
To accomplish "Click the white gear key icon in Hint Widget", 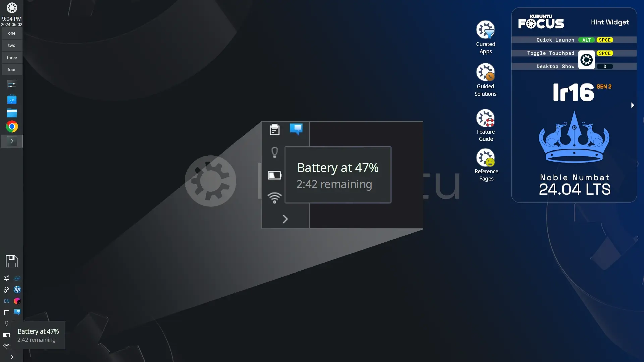I will click(x=586, y=60).
